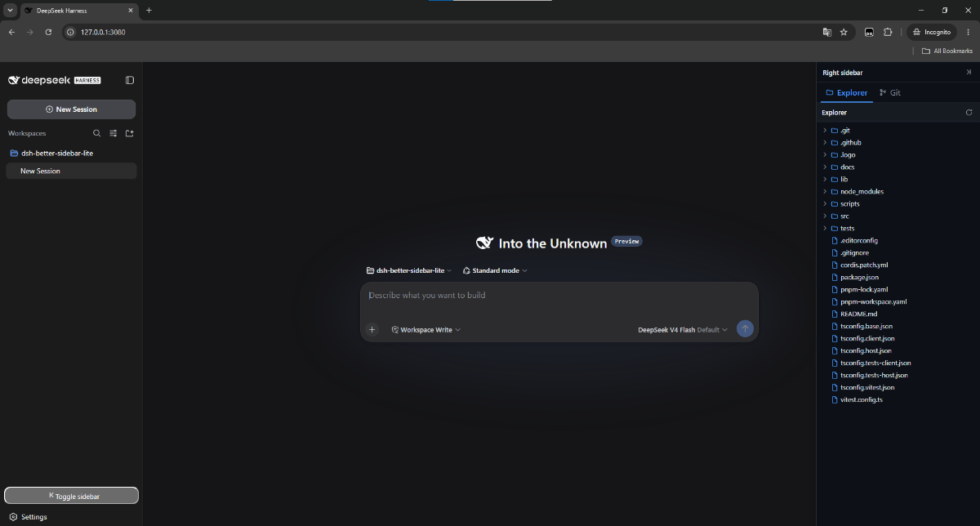Search workspaces with magnifier icon

click(97, 133)
